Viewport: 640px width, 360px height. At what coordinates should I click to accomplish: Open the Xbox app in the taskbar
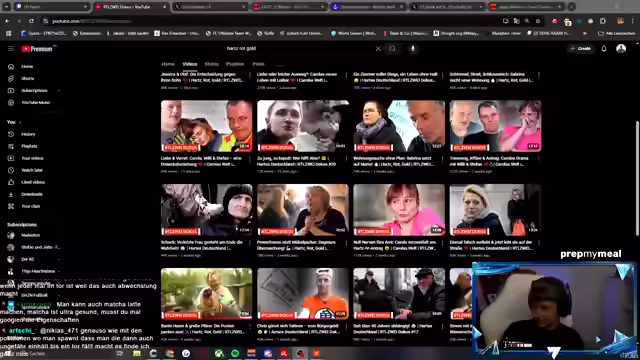(219, 353)
